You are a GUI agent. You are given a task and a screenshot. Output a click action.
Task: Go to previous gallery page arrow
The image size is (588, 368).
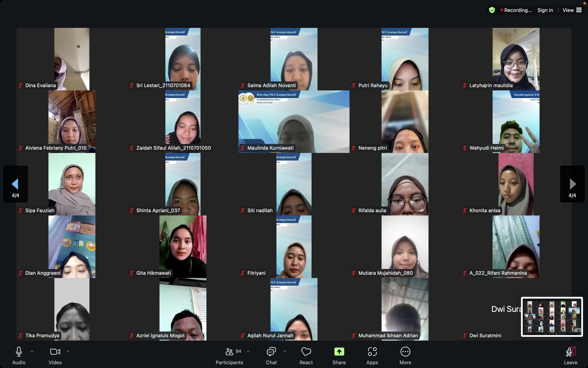pyautogui.click(x=15, y=184)
